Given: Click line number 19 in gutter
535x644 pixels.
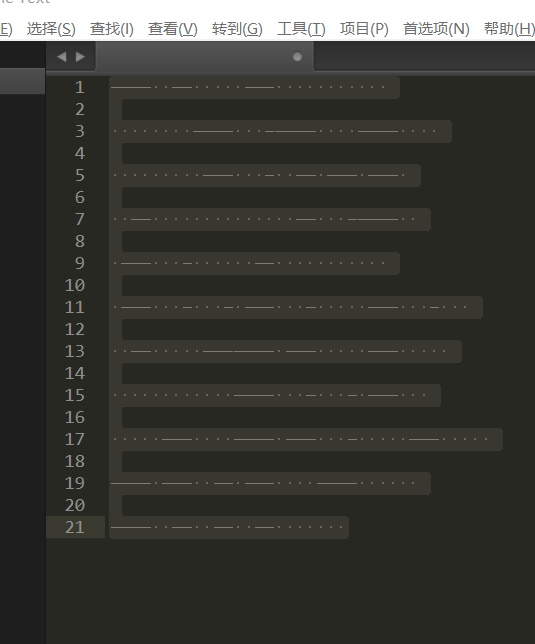Looking at the screenshot, I should click(75, 483).
